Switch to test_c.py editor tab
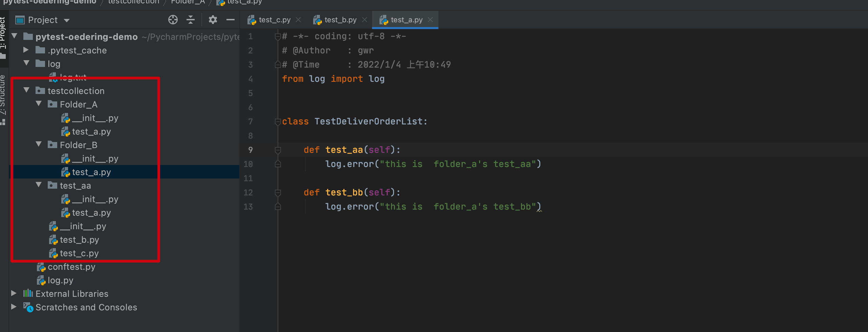This screenshot has width=868, height=332. pos(274,20)
